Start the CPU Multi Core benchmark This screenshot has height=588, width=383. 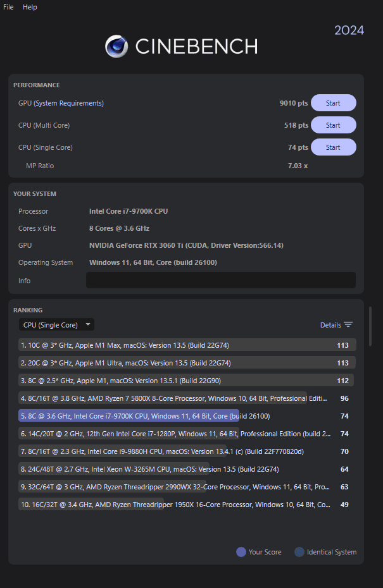pos(334,125)
